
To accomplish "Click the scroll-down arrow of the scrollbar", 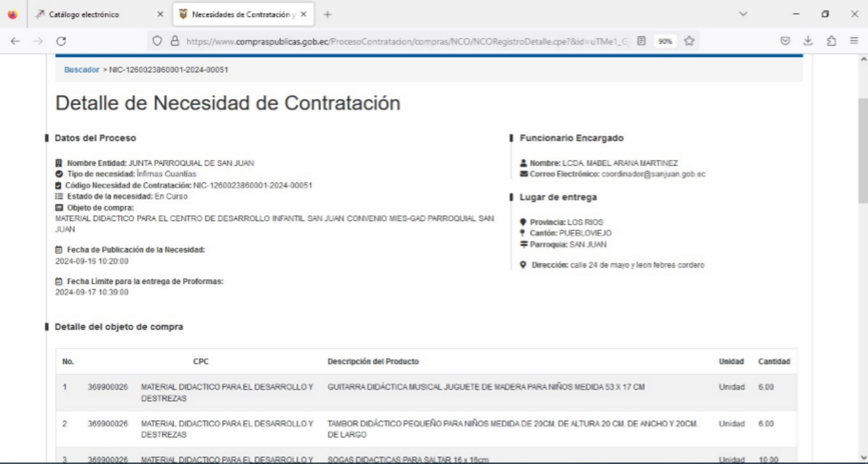I will pos(862,457).
